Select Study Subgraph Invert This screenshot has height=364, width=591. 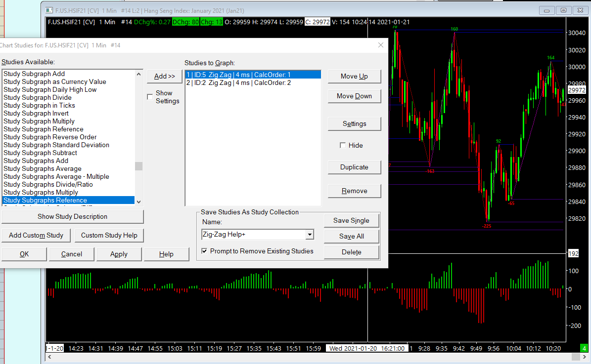point(68,113)
